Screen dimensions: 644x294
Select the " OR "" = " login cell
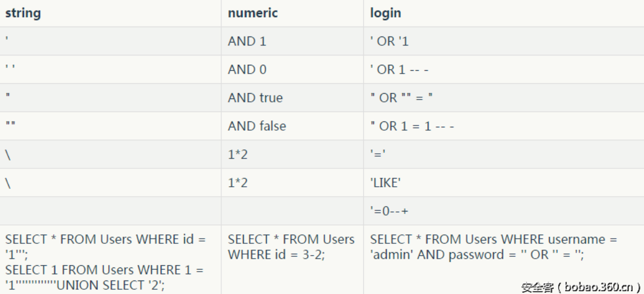(401, 98)
